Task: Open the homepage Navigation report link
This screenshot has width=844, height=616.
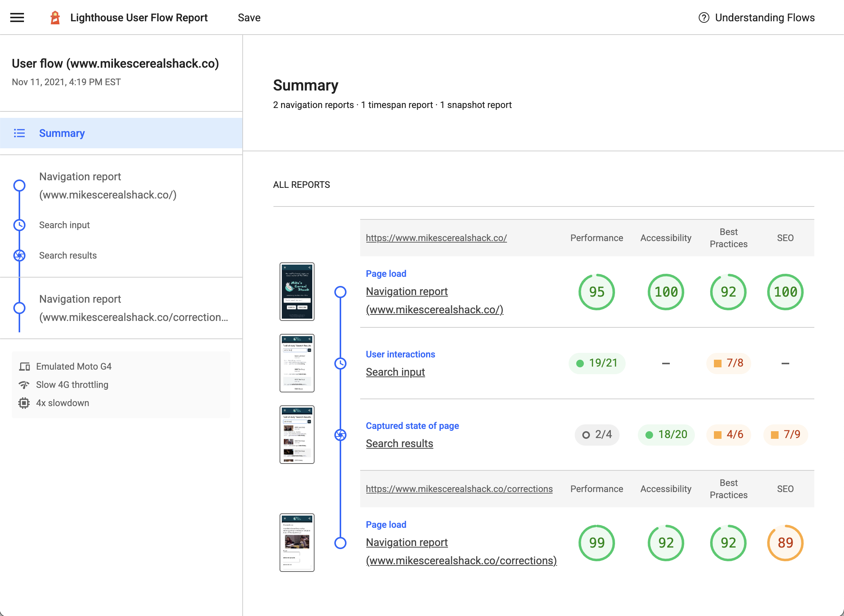Action: point(434,300)
